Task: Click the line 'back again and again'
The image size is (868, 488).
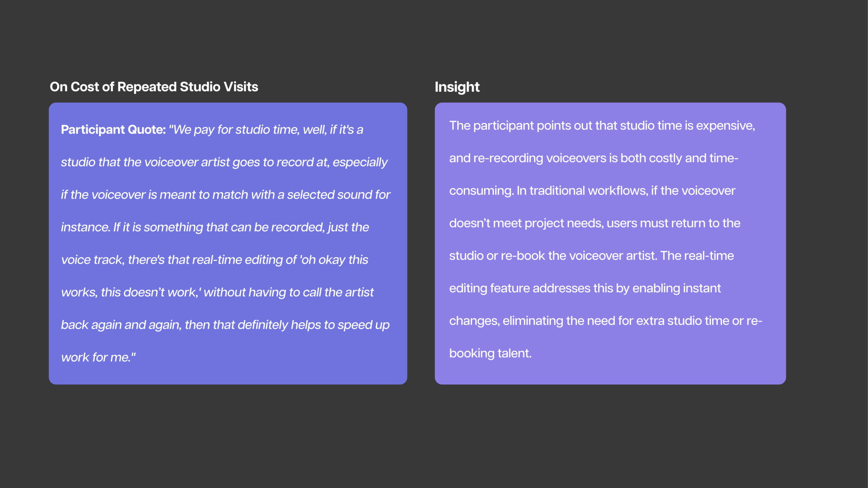Action: [225, 325]
